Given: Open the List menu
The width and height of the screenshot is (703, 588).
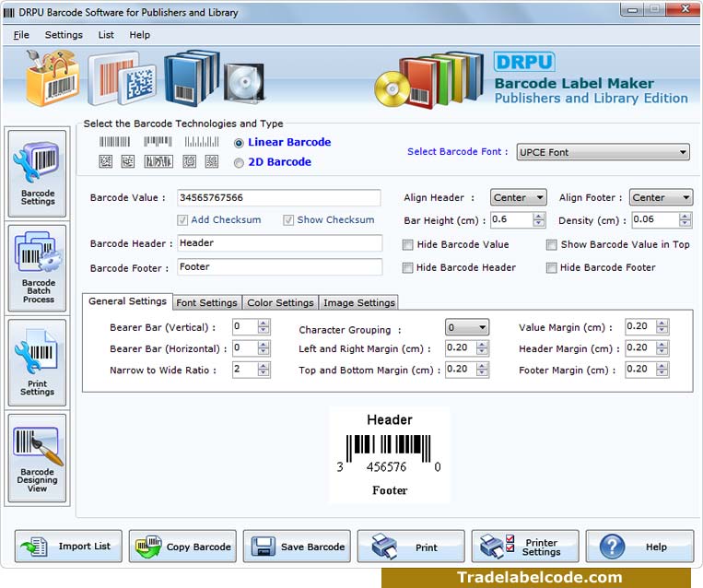Looking at the screenshot, I should coord(106,34).
